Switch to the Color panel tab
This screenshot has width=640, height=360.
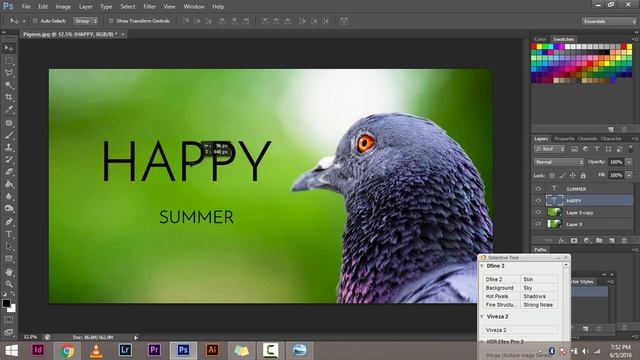coord(540,39)
